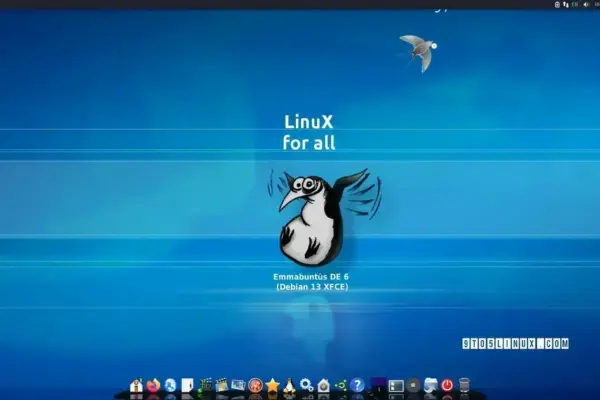Open the file manager folder dock icon
Screen dimensions: 600x400
pyautogui.click(x=430, y=385)
